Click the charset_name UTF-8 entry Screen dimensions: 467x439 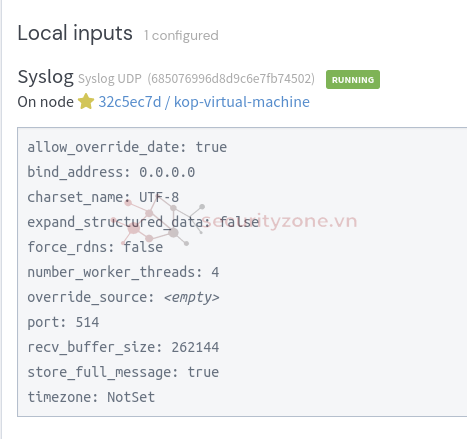click(x=103, y=197)
